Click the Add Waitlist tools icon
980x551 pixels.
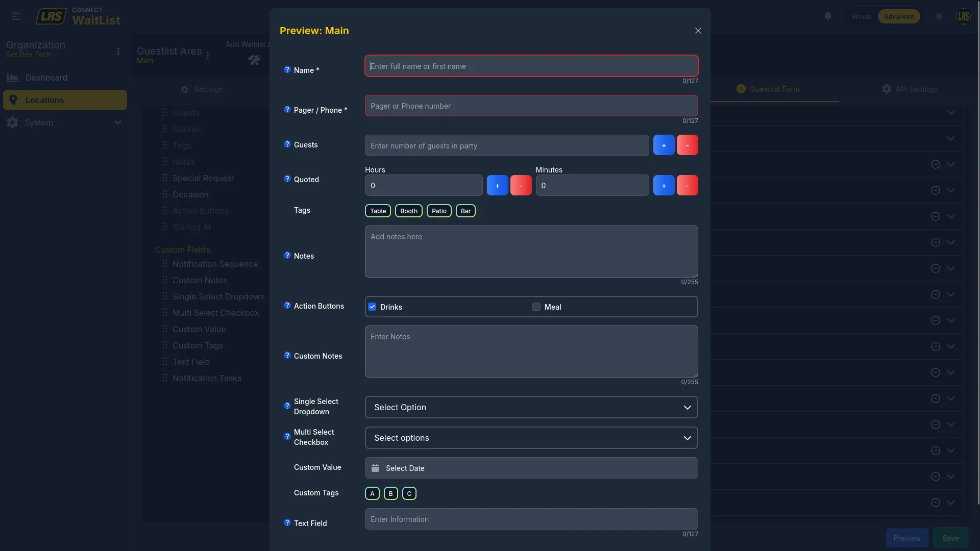click(x=254, y=60)
